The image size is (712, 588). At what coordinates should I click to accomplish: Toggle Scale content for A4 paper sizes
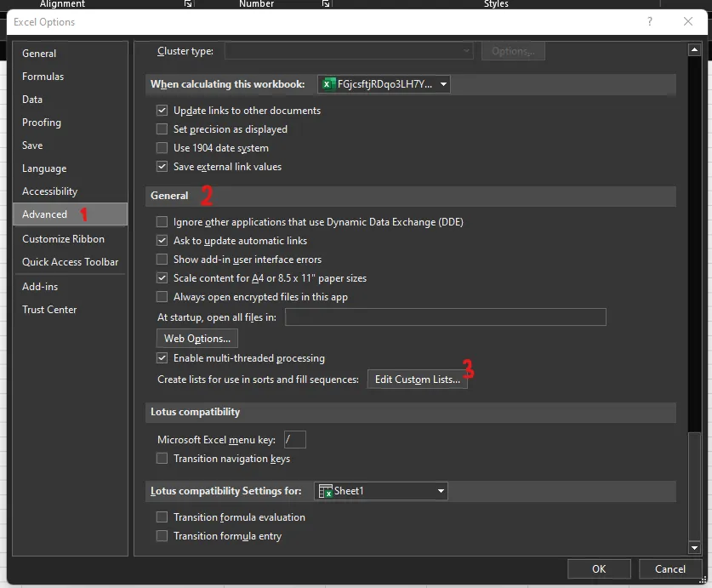162,277
